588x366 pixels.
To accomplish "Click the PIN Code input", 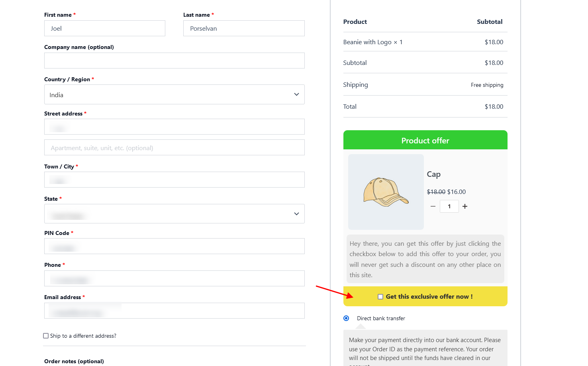I will (174, 246).
